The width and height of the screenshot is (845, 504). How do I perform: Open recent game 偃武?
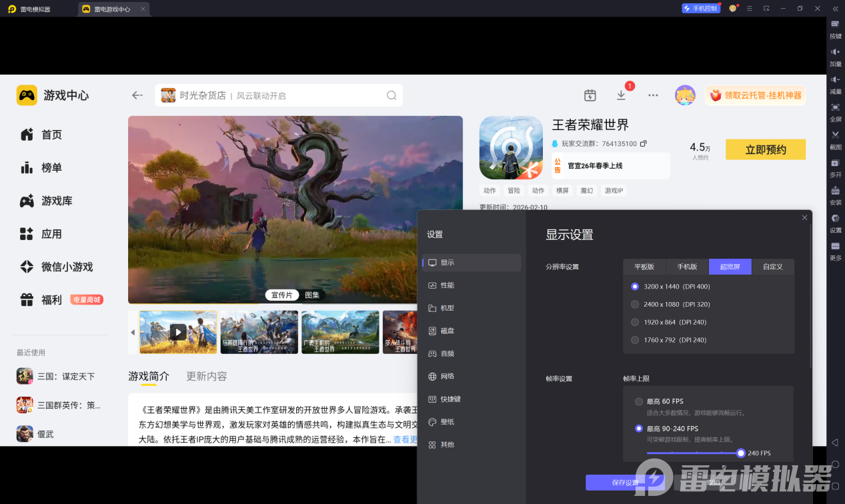pos(35,434)
